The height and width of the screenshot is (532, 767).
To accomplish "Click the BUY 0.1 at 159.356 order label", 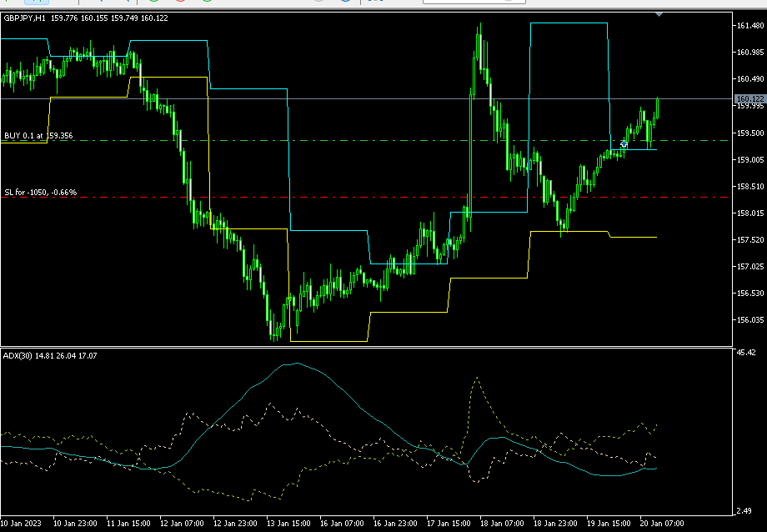I will tap(38, 135).
